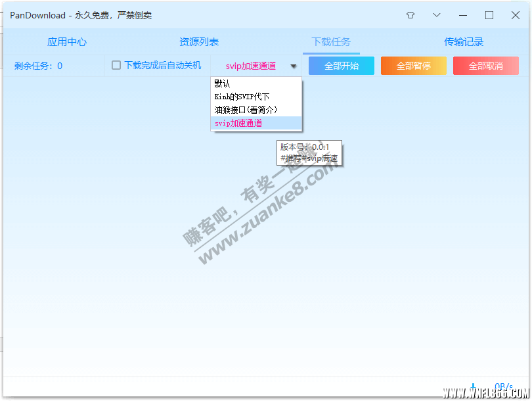Click the title bar chevron menu icon
This screenshot has height=401, width=532.
[437, 15]
